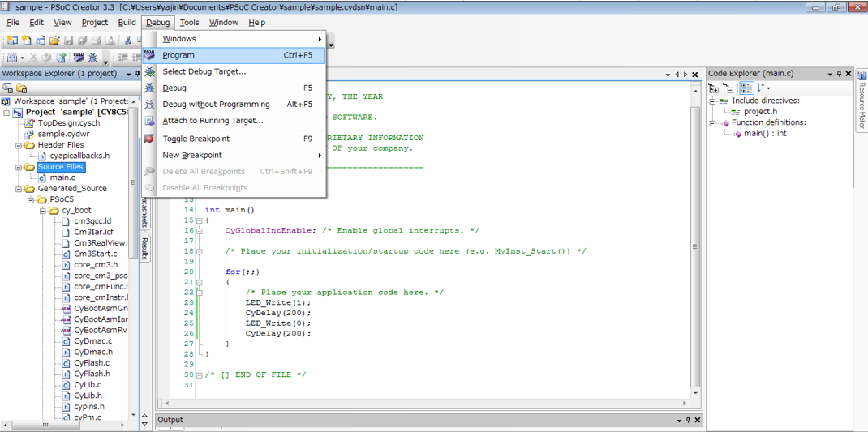Click the Debug bug icon in toolbar
This screenshot has width=868, height=432.
tap(93, 57)
